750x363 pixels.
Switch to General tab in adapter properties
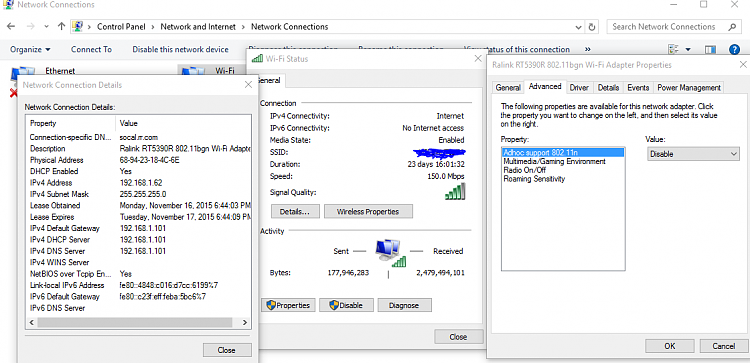[508, 88]
